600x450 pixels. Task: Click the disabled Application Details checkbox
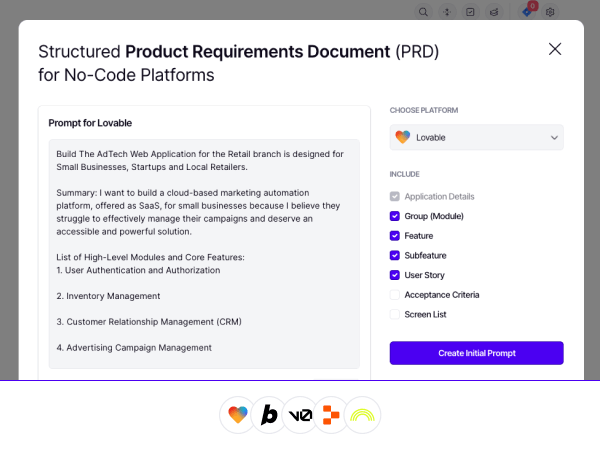[395, 196]
